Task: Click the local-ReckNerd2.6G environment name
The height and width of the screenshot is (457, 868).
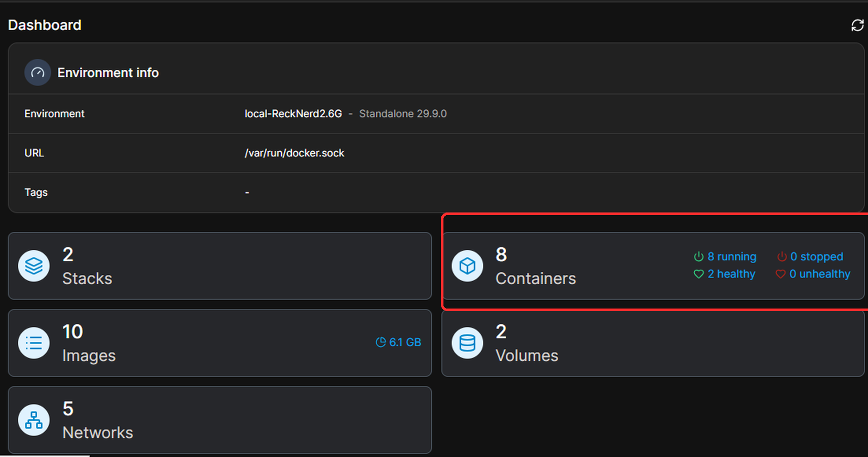Action: coord(293,114)
